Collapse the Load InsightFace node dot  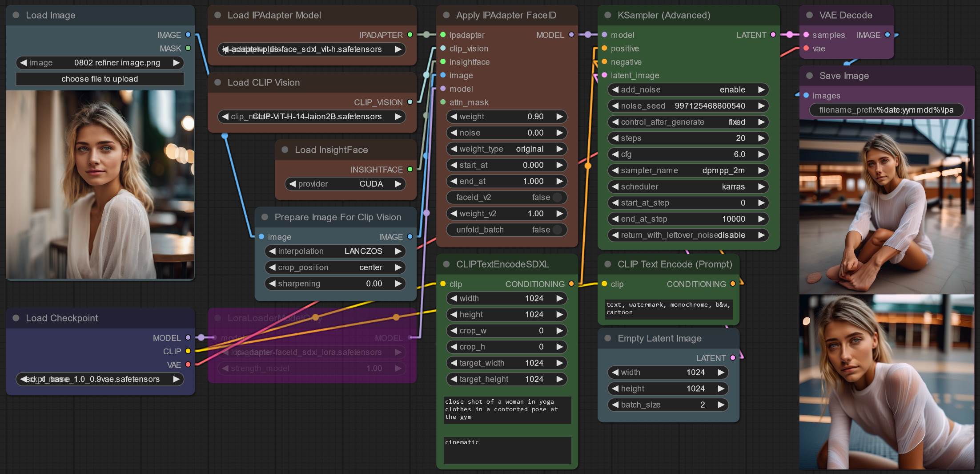285,150
